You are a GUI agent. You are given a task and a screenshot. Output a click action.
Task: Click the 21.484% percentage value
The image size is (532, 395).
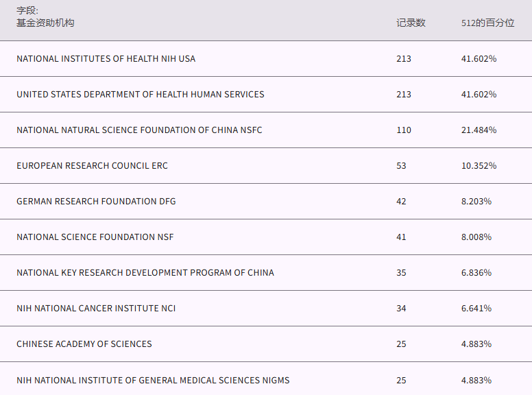479,130
